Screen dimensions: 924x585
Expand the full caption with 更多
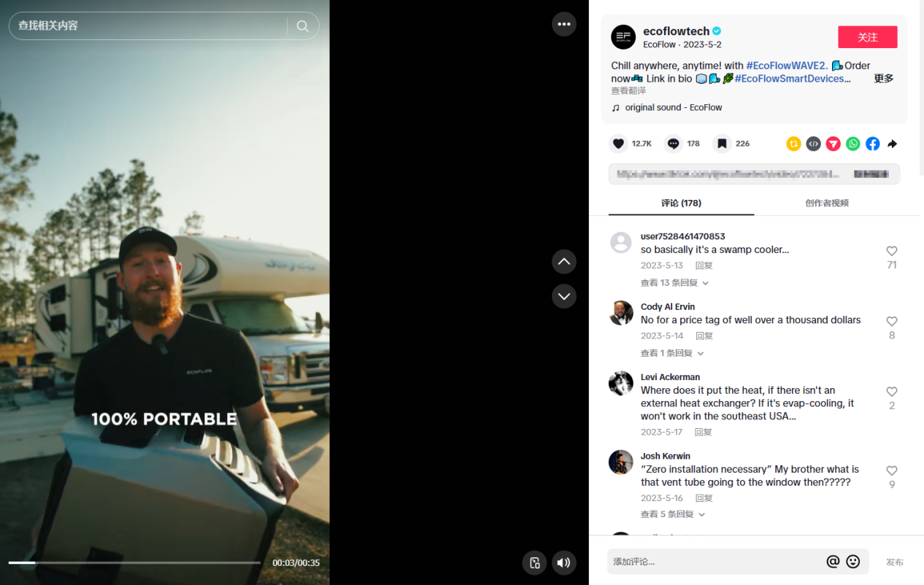click(883, 79)
